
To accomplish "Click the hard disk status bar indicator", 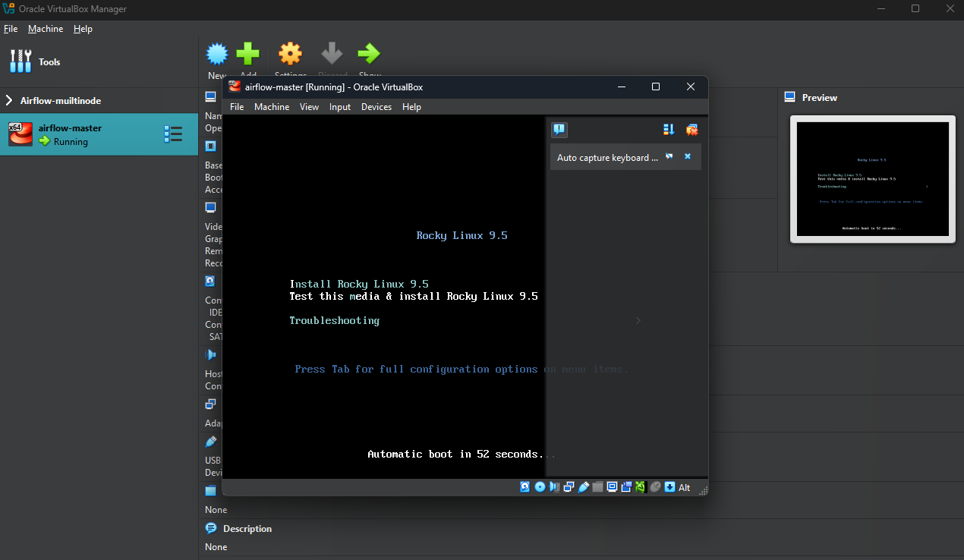I will pos(525,486).
